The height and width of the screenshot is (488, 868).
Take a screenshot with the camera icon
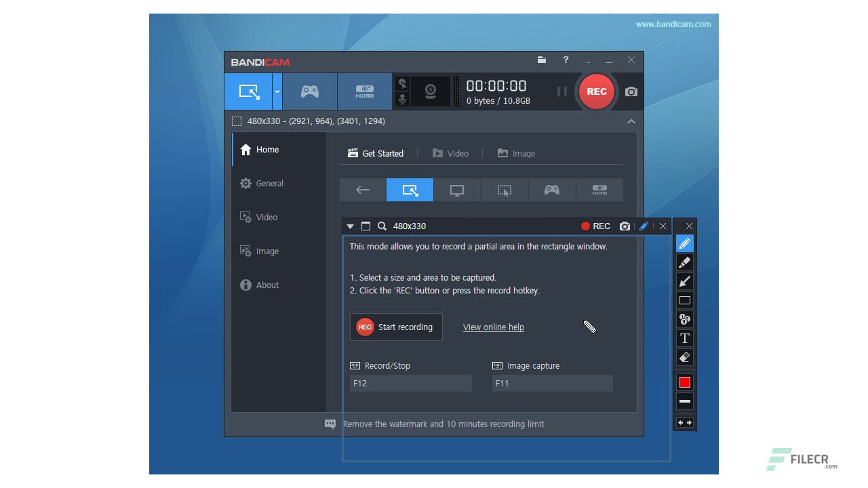[630, 91]
